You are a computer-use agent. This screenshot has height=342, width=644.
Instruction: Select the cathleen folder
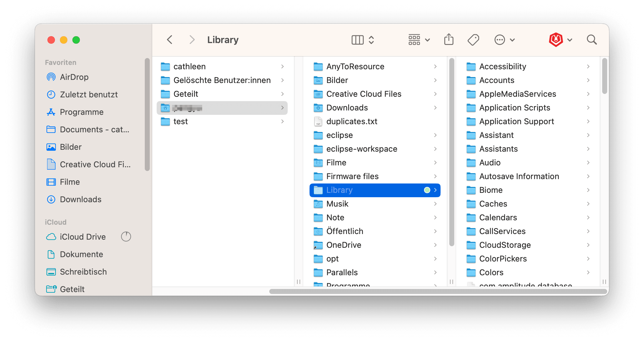(222, 66)
